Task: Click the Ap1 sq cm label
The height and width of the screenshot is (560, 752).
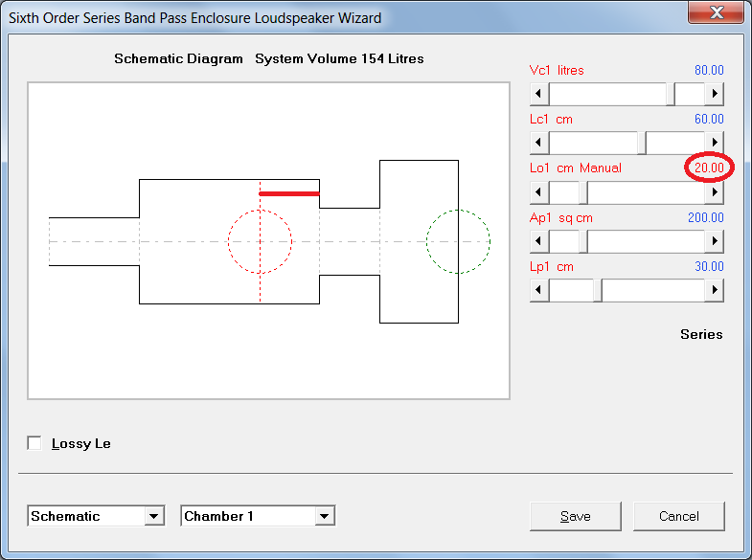Action: (x=561, y=218)
